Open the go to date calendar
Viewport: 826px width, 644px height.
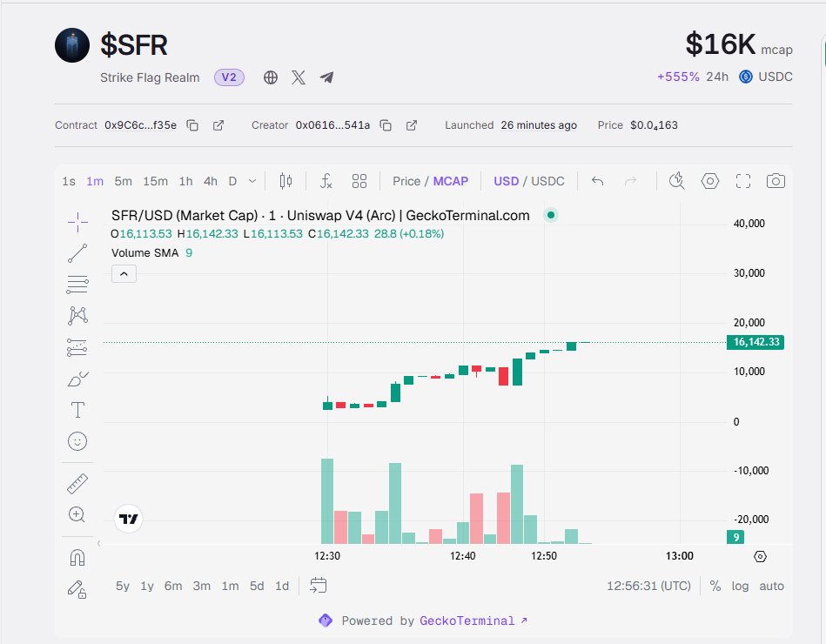[319, 586]
